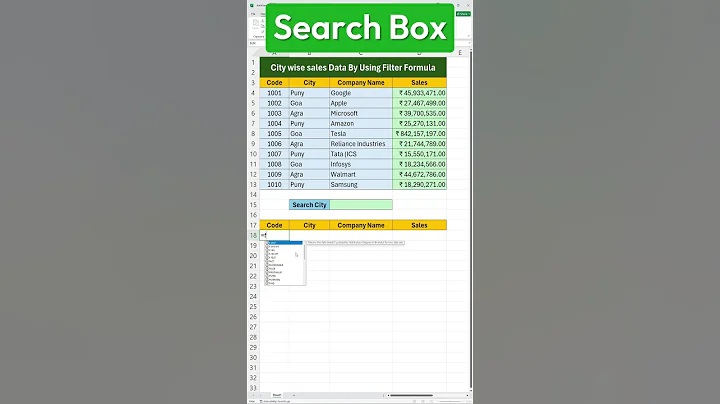Image resolution: width=720 pixels, height=404 pixels.
Task: Select 'Agra' city cell in row 6
Action: [309, 113]
